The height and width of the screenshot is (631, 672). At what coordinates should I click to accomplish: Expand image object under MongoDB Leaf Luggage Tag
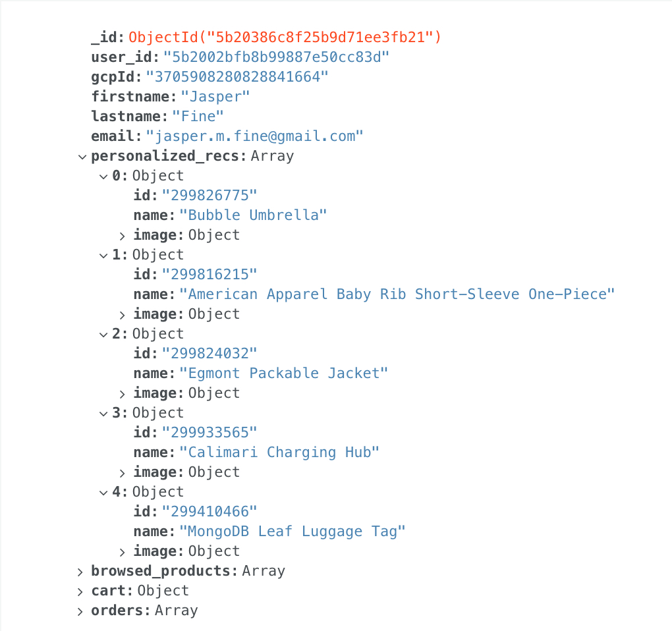(x=123, y=552)
